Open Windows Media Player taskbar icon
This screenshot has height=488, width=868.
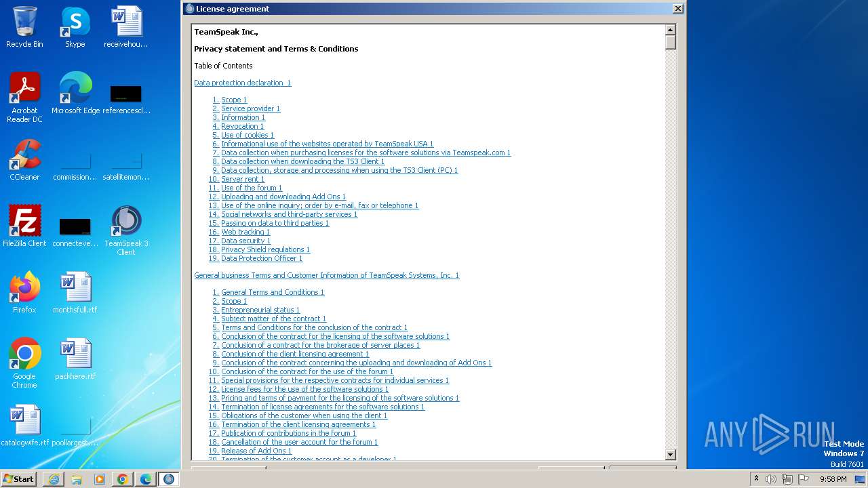[x=100, y=479]
